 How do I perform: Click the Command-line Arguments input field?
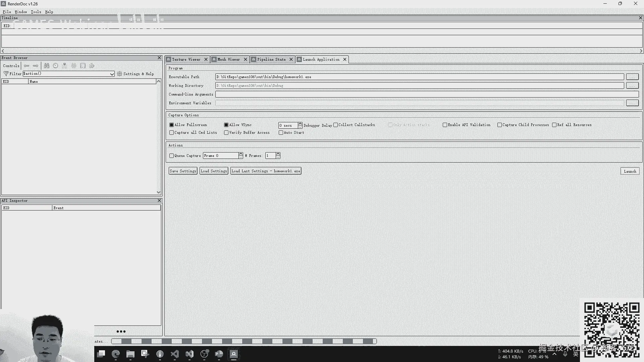[427, 94]
